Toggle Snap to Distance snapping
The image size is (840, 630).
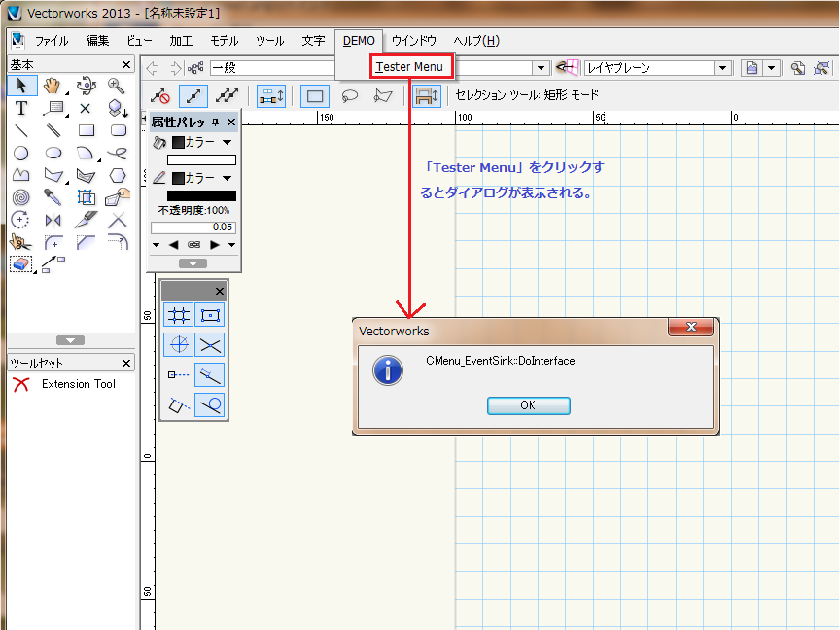[210, 375]
